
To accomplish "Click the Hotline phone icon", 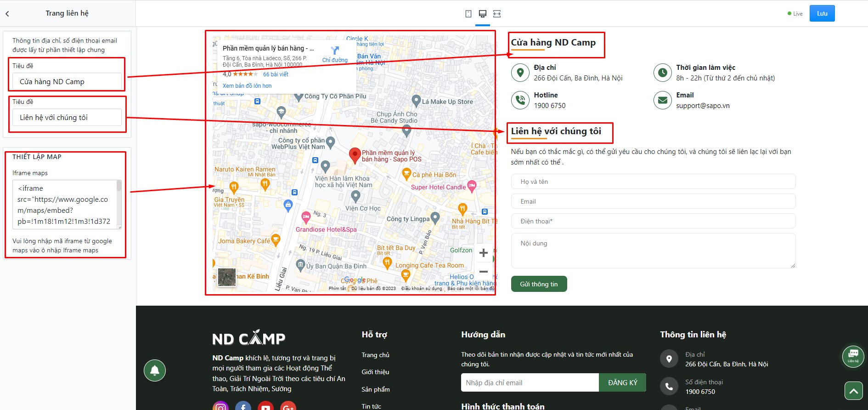I will pos(520,100).
